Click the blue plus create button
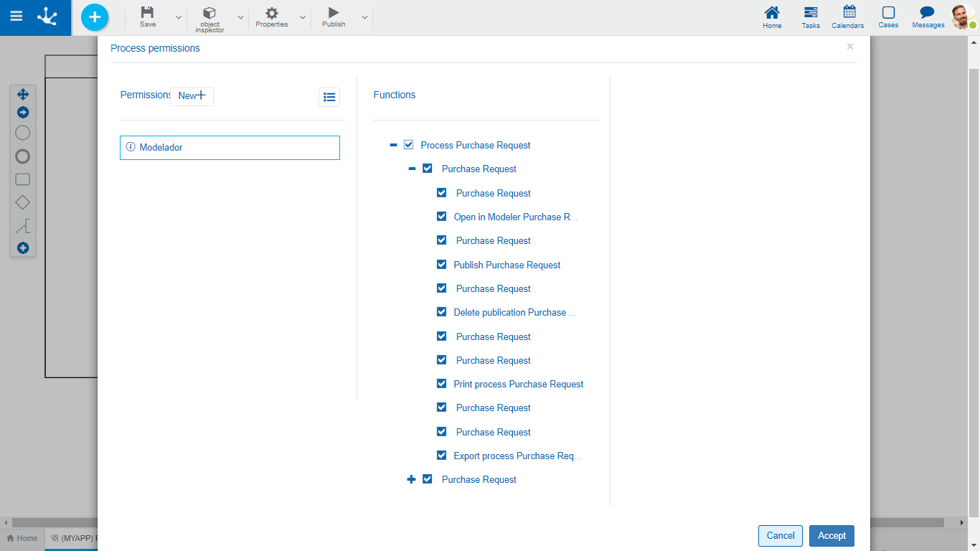 95,17
